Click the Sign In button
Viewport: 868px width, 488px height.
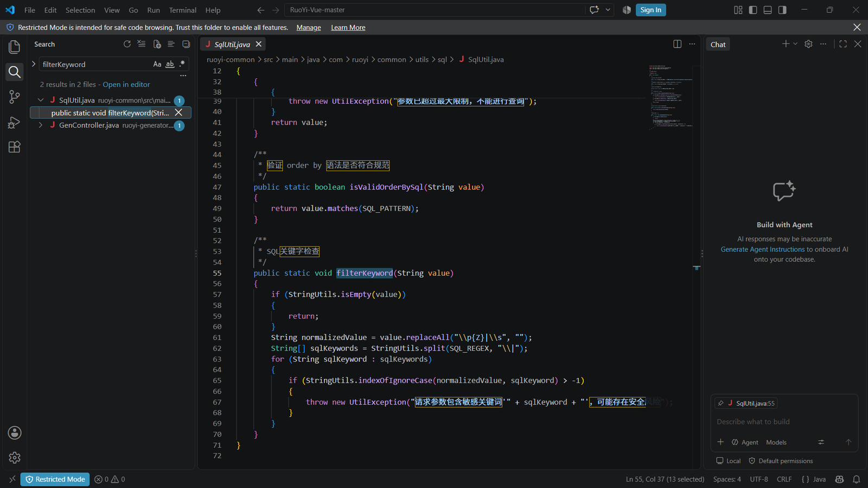(x=651, y=10)
